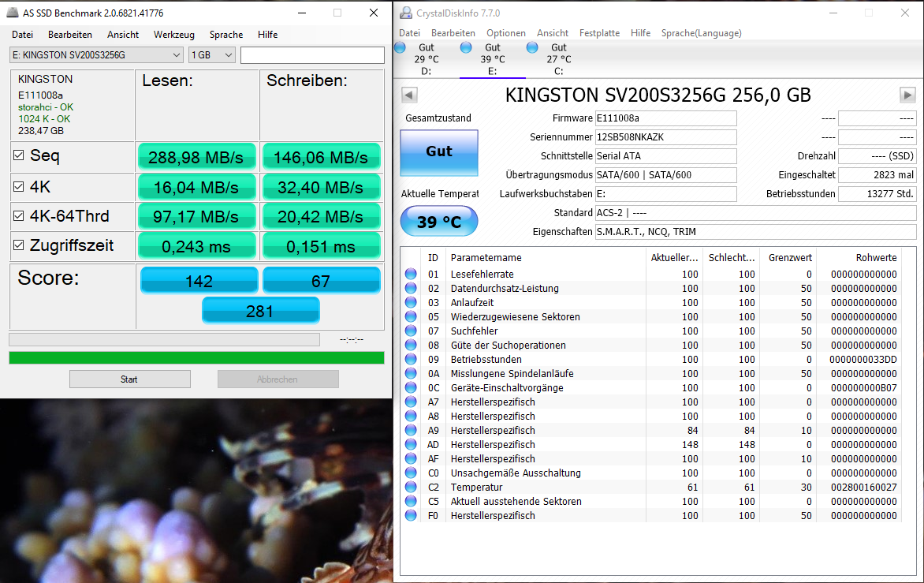Click the Firmware field E111008a
This screenshot has height=583, width=924.
coord(666,118)
